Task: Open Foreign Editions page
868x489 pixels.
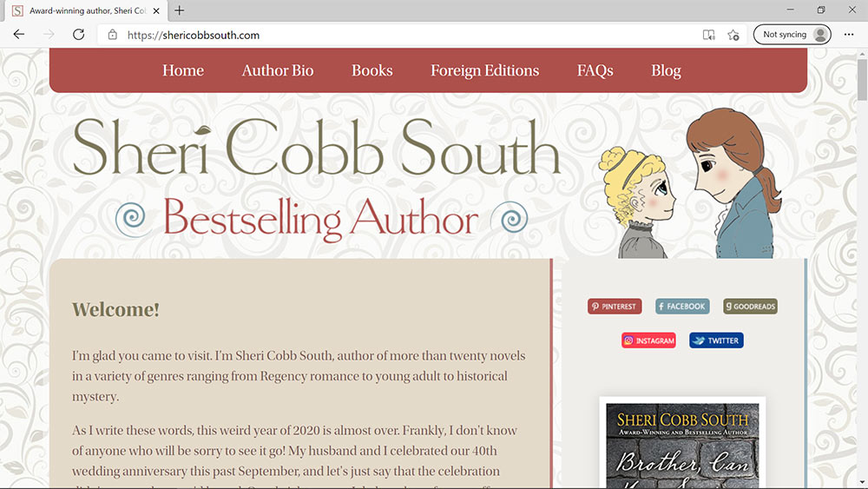Action: 485,70
